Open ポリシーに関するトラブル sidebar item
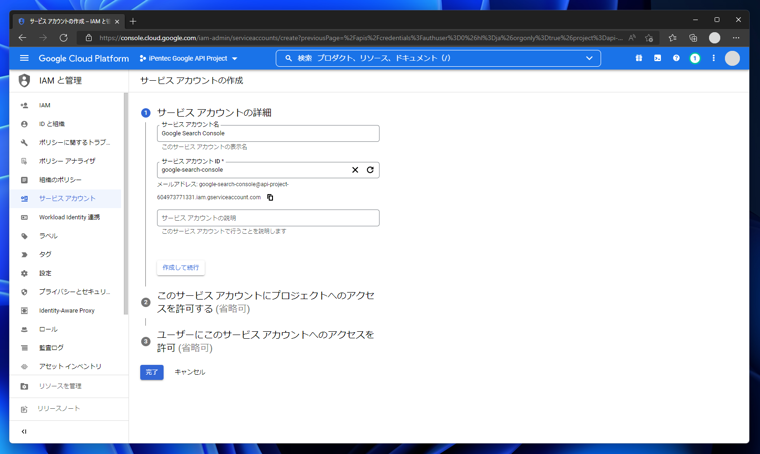760x454 pixels. tap(66, 142)
